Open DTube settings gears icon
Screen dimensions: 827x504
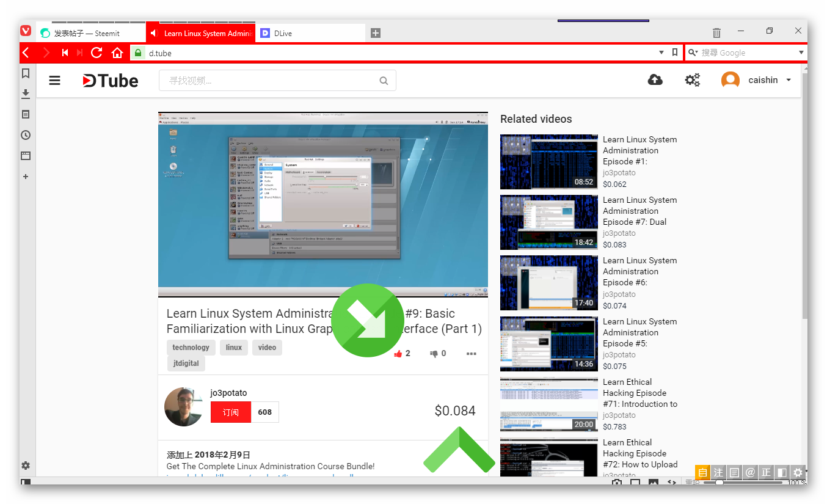click(x=692, y=80)
